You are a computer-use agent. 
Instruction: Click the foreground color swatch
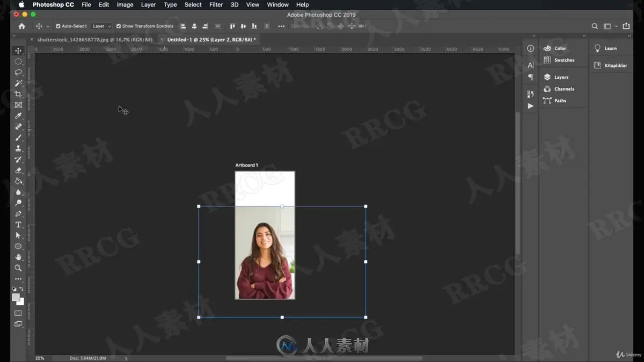point(16,298)
